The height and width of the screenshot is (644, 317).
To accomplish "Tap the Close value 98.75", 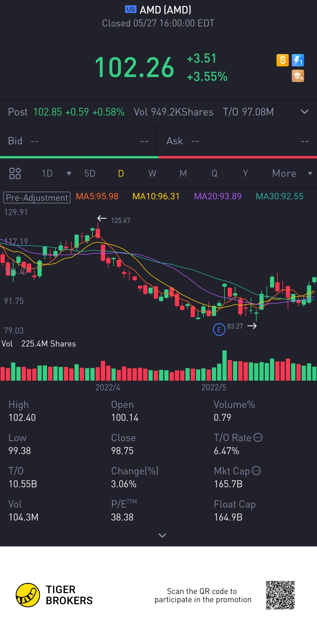I will click(122, 451).
